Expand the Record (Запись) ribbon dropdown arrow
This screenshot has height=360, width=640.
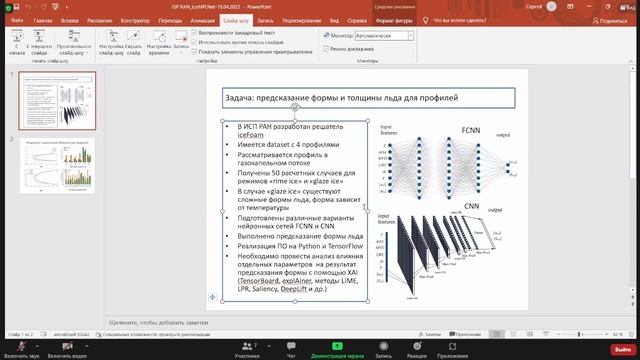[x=181, y=53]
